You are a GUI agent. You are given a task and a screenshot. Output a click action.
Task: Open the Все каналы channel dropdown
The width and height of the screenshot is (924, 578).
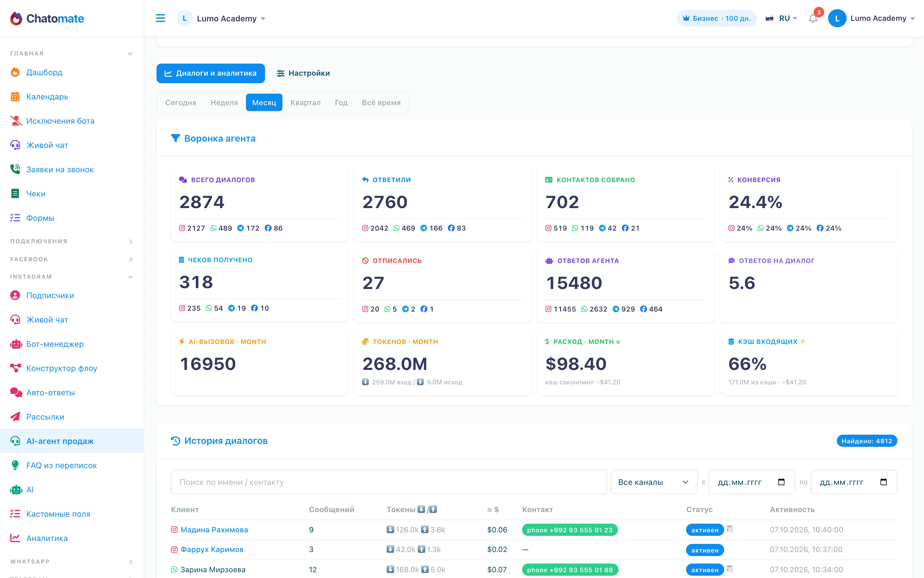pos(654,482)
